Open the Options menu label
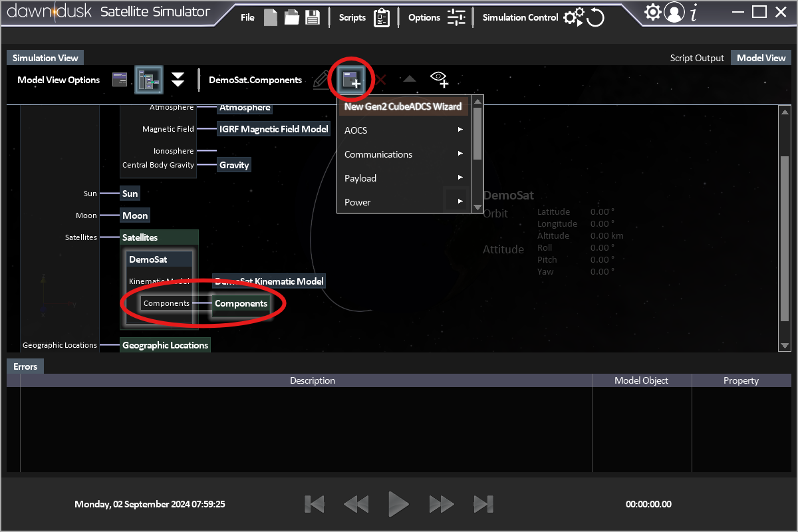Image resolution: width=798 pixels, height=532 pixels. point(424,17)
